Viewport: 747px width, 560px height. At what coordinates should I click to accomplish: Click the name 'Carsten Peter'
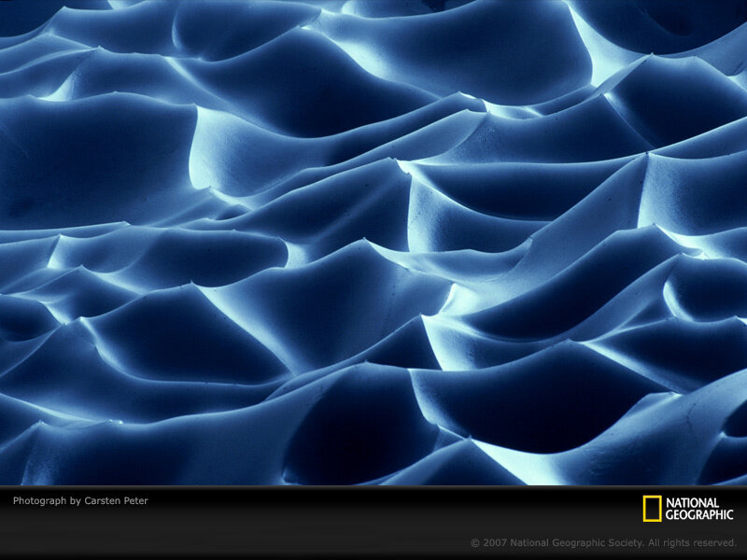(x=116, y=500)
